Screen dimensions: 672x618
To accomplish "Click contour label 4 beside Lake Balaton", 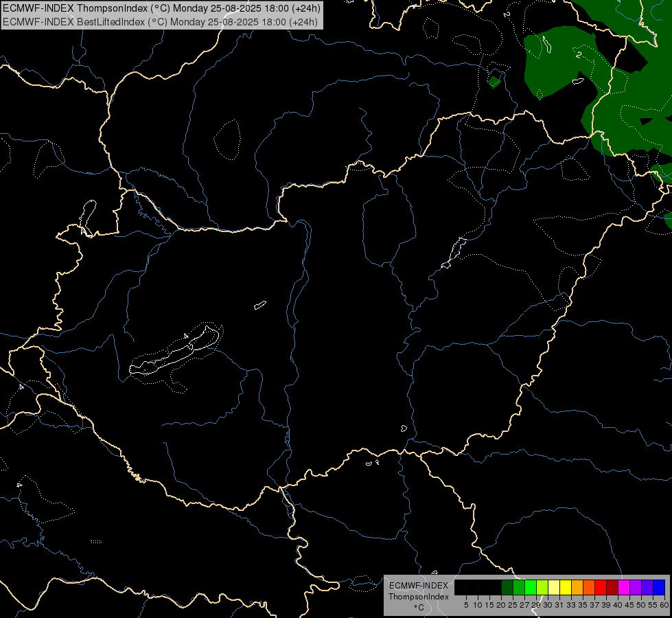I will click(x=186, y=336).
